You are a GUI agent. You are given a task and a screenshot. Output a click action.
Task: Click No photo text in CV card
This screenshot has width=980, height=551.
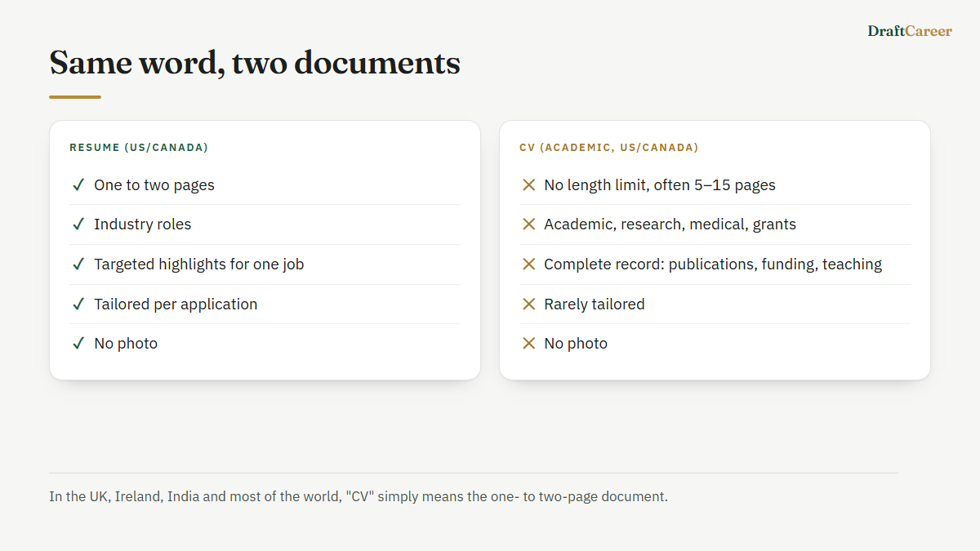pos(576,344)
